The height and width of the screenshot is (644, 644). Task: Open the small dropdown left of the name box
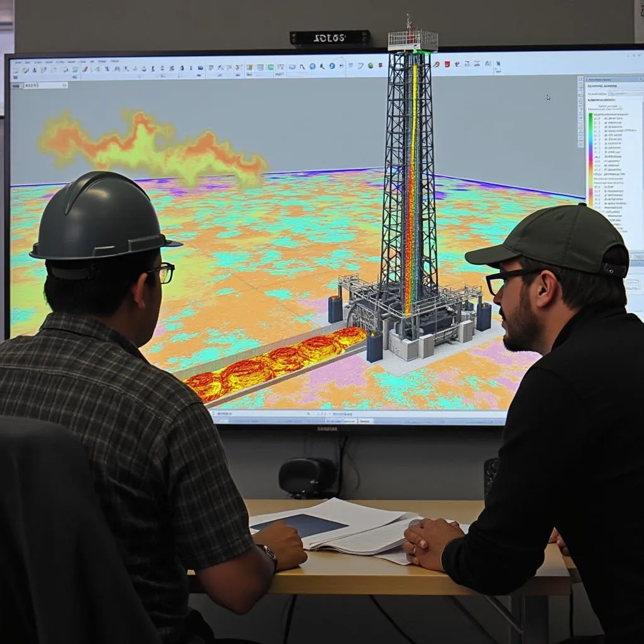pos(16,86)
